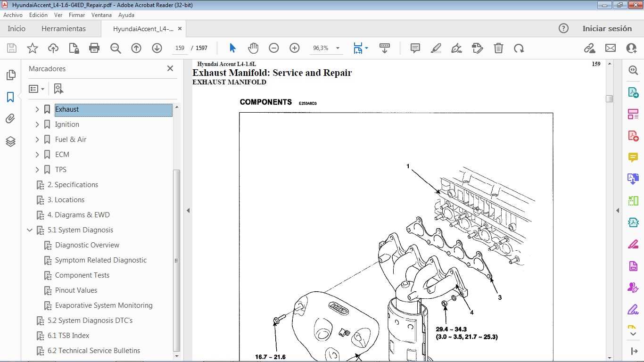644x362 pixels.
Task: Click the page number field
Action: (x=180, y=48)
